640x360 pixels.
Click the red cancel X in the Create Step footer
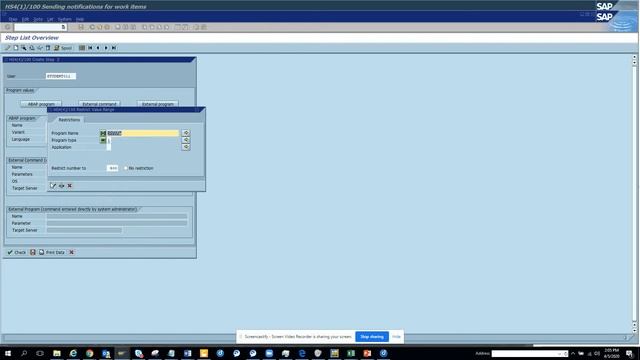pyautogui.click(x=71, y=252)
